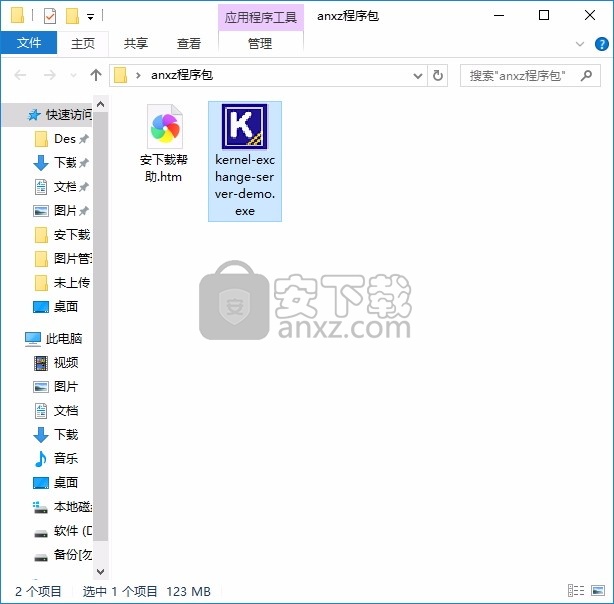Expand the ribbon with the chevron
This screenshot has width=614, height=604.
(x=580, y=43)
